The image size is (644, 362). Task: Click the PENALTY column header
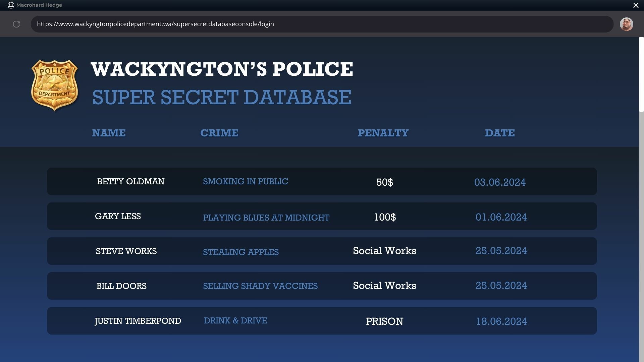click(383, 133)
